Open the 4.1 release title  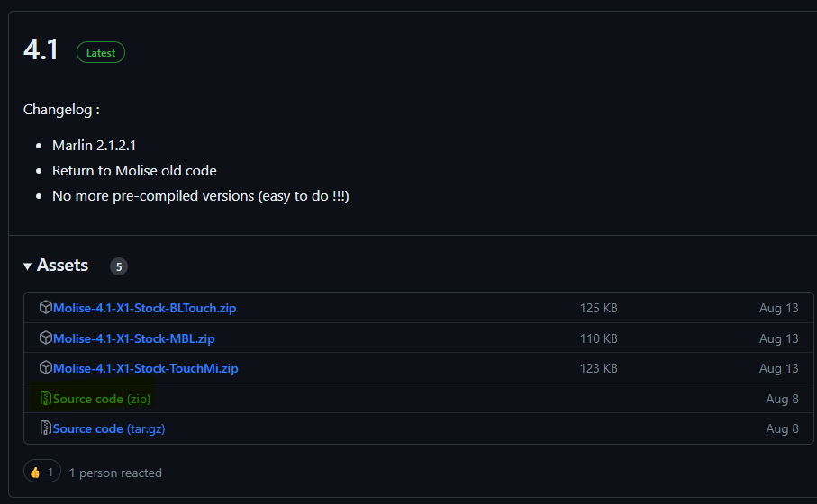41,50
